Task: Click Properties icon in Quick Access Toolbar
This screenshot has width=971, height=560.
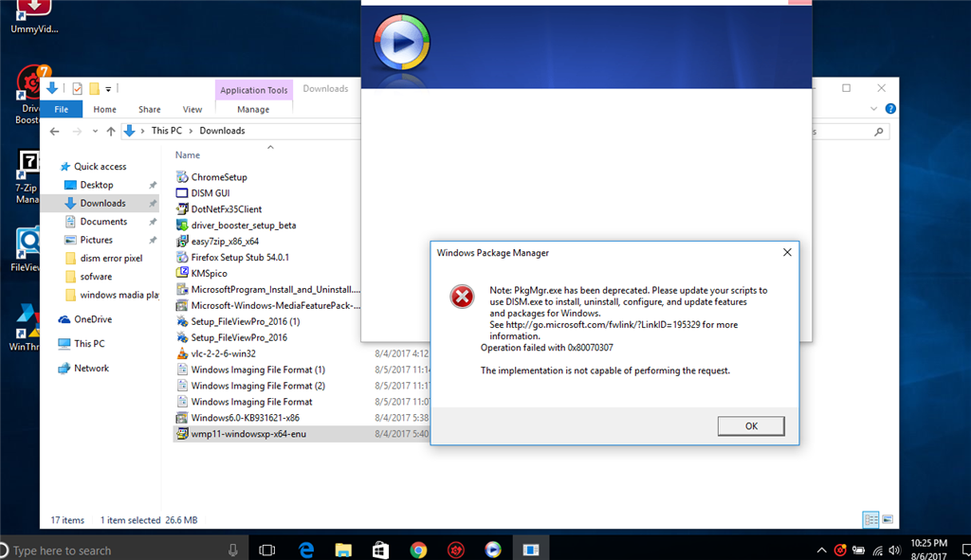Action: point(77,89)
